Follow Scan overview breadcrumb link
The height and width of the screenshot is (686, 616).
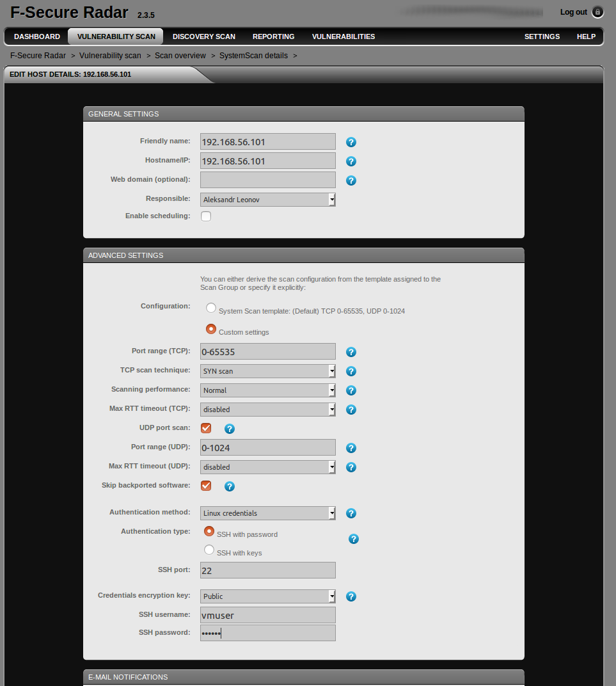click(x=180, y=56)
